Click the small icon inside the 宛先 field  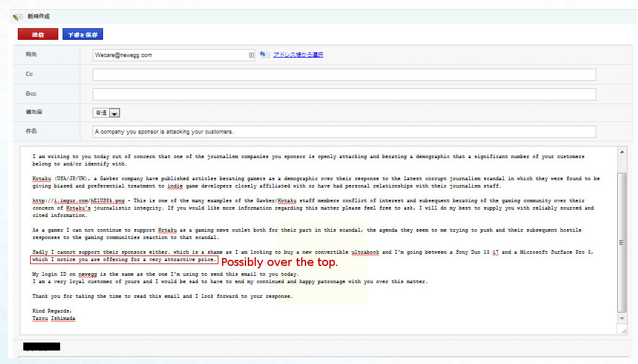[x=252, y=55]
